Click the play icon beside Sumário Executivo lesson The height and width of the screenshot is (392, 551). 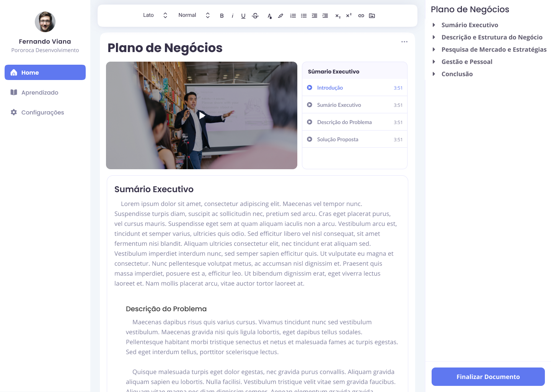point(310,105)
